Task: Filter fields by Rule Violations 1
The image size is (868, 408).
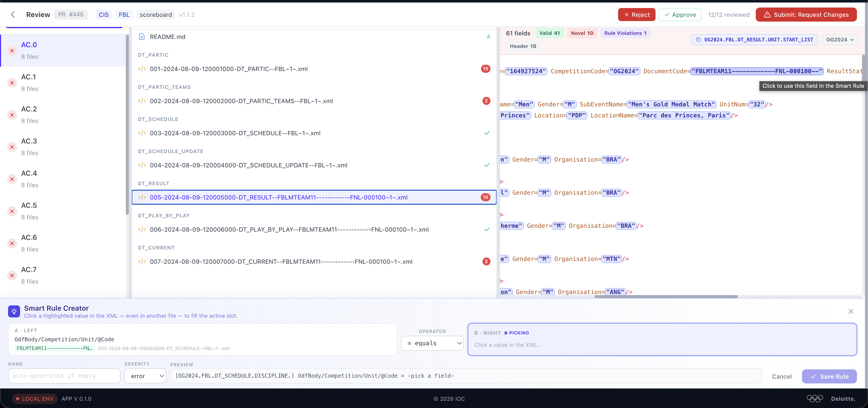Action: [x=625, y=33]
